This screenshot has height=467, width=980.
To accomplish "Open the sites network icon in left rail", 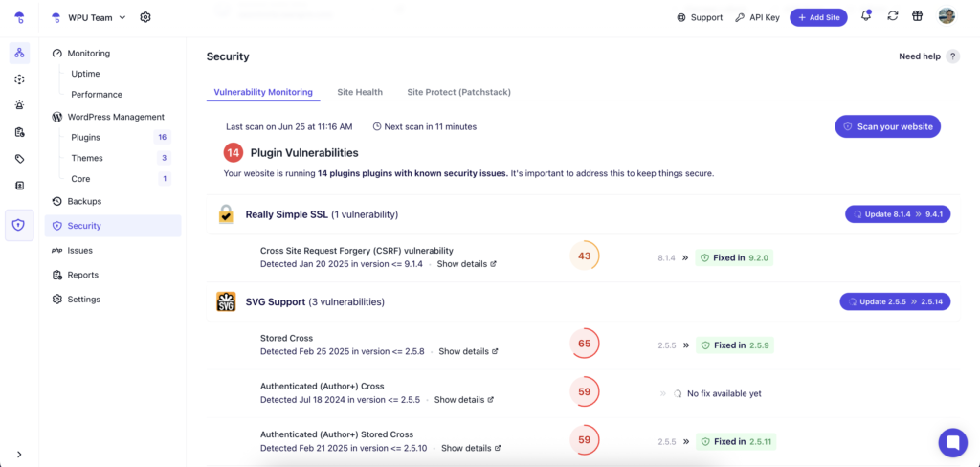I will coord(19,54).
